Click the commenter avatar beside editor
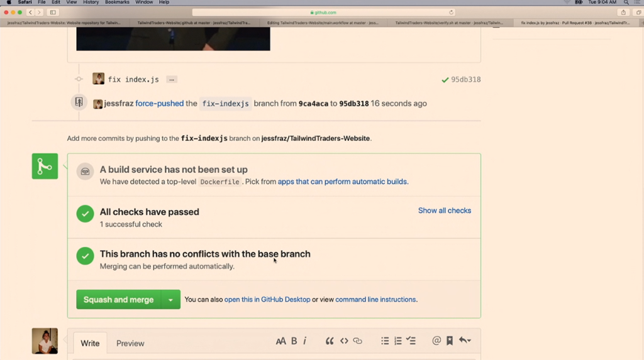Image resolution: width=644 pixels, height=360 pixels. pos(45,341)
